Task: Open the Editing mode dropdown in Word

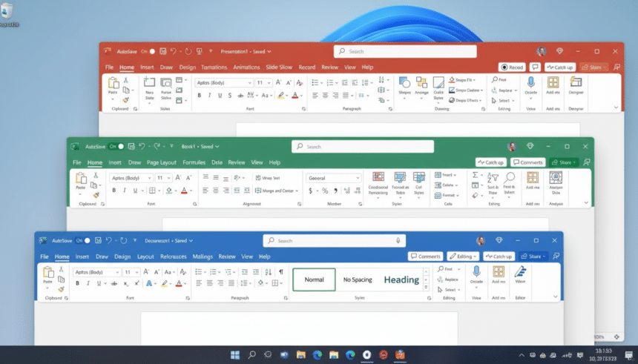Action: pos(463,257)
